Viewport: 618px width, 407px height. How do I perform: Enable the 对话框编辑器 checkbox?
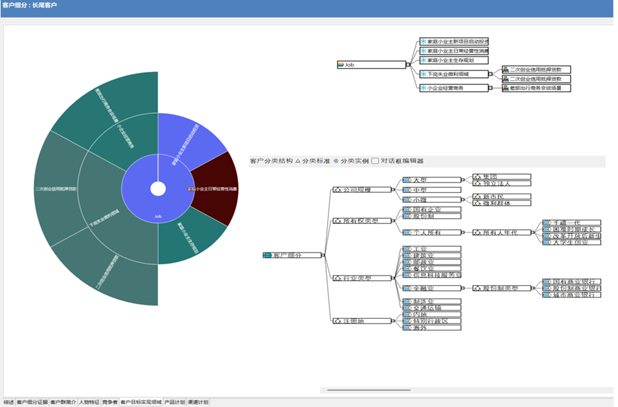point(376,160)
